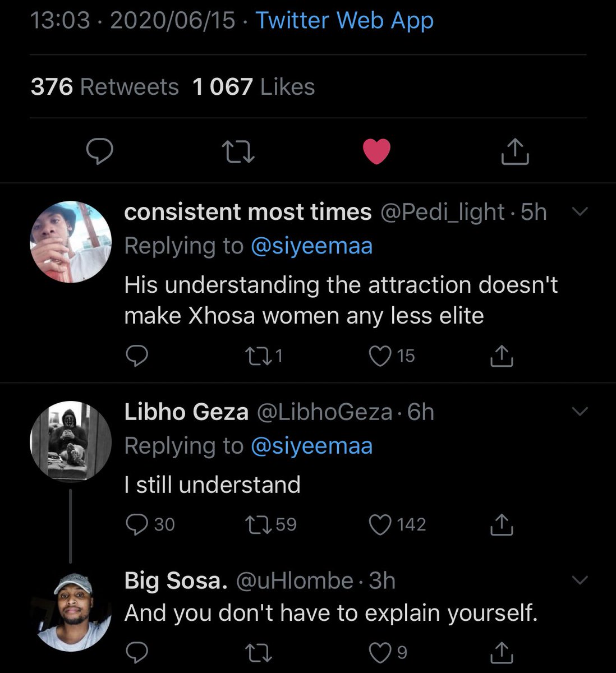Share the main tweet
The image size is (616, 673).
(515, 151)
